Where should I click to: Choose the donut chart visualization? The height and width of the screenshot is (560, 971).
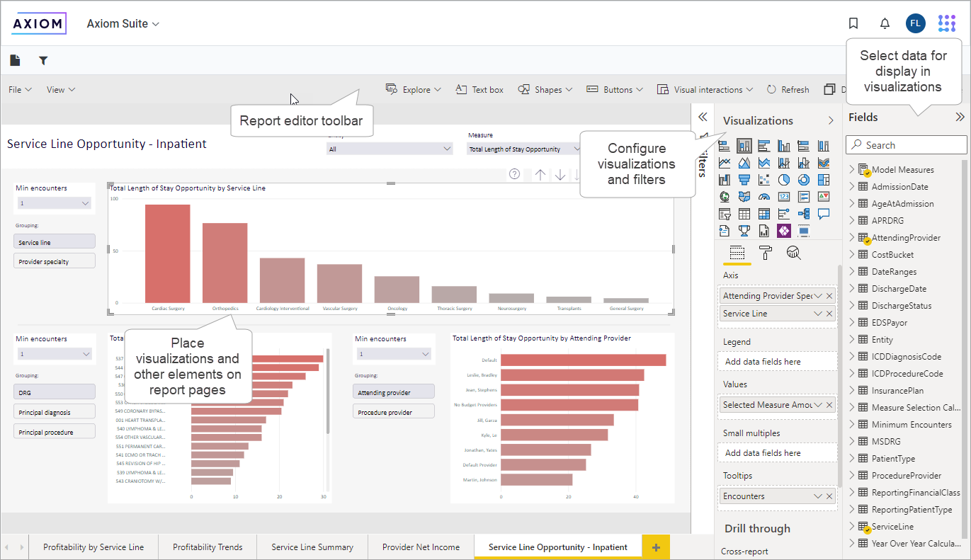tap(804, 180)
